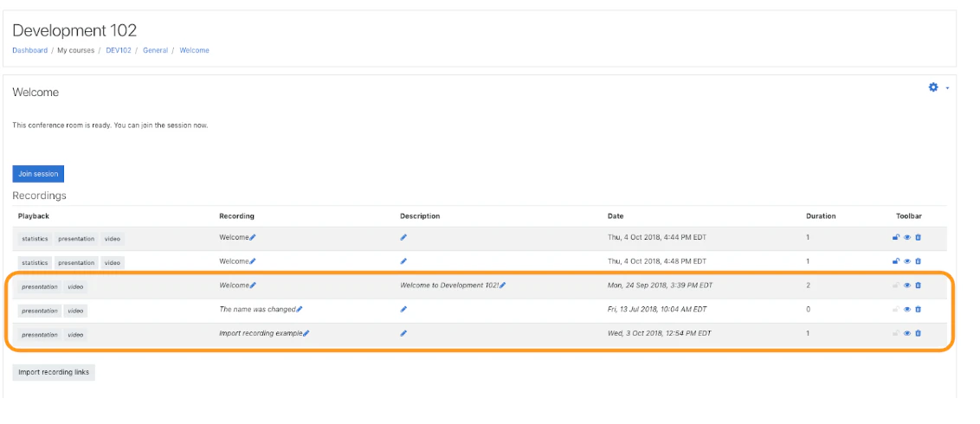
Task: Open video playback for the 24 Sep 2018 recording
Action: 75,286
